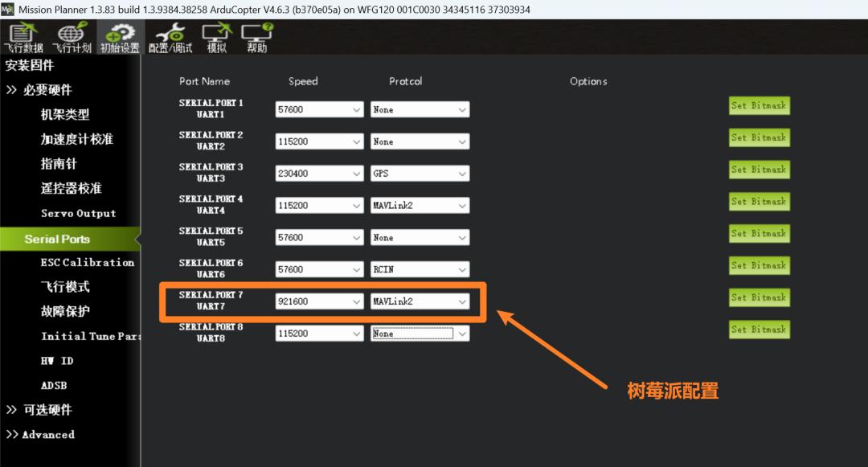Click SERIAL PORT 8 UART8 label
868x467 pixels.
(x=211, y=333)
